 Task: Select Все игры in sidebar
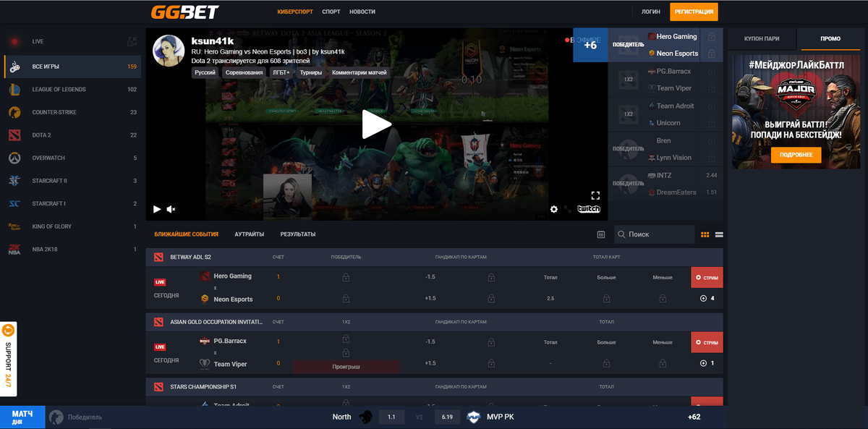click(71, 67)
